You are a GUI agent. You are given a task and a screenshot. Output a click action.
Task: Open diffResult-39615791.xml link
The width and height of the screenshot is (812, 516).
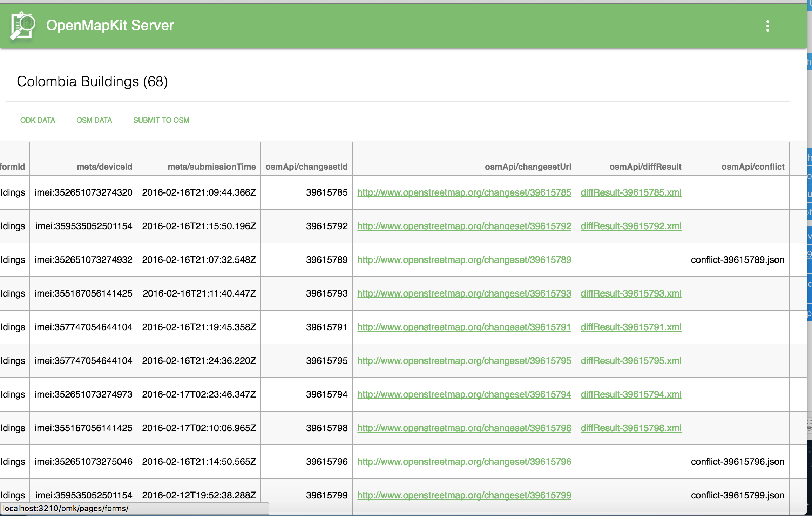[x=631, y=327]
